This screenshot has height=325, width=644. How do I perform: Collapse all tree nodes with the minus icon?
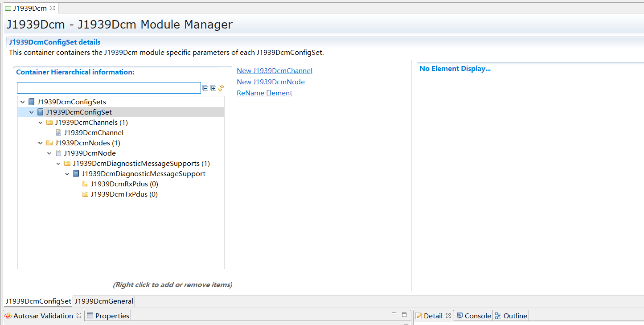tap(205, 88)
